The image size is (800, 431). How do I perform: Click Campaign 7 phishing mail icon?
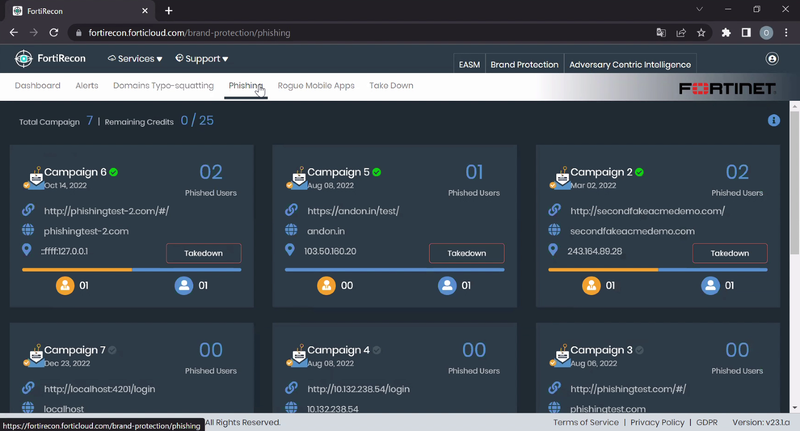click(35, 357)
